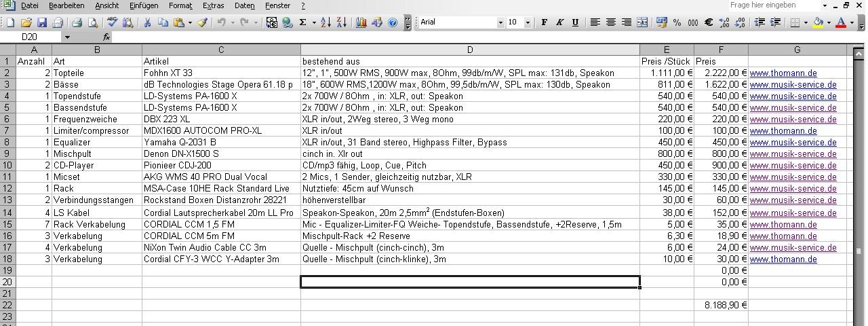Create a new blank workbook
The width and height of the screenshot is (868, 326).
click(10, 22)
